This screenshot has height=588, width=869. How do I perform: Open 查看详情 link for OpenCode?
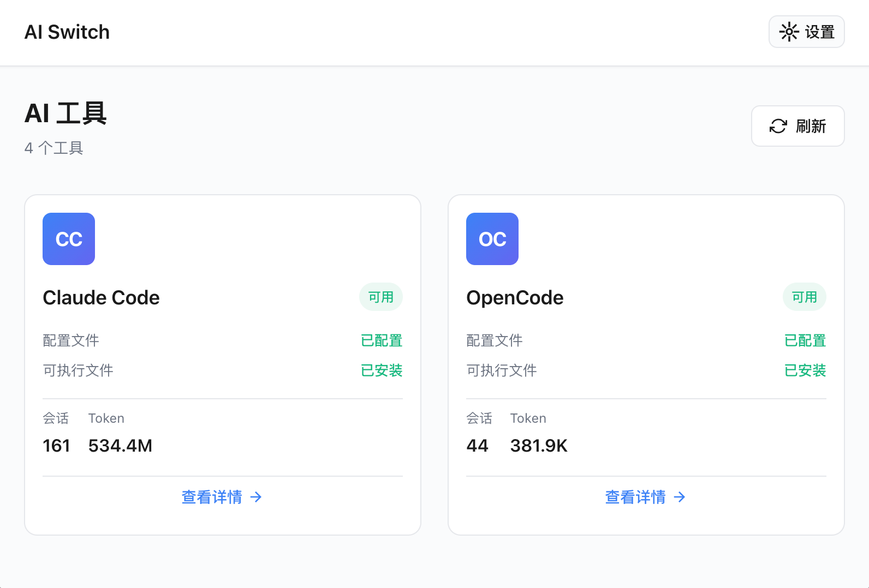coord(636,497)
